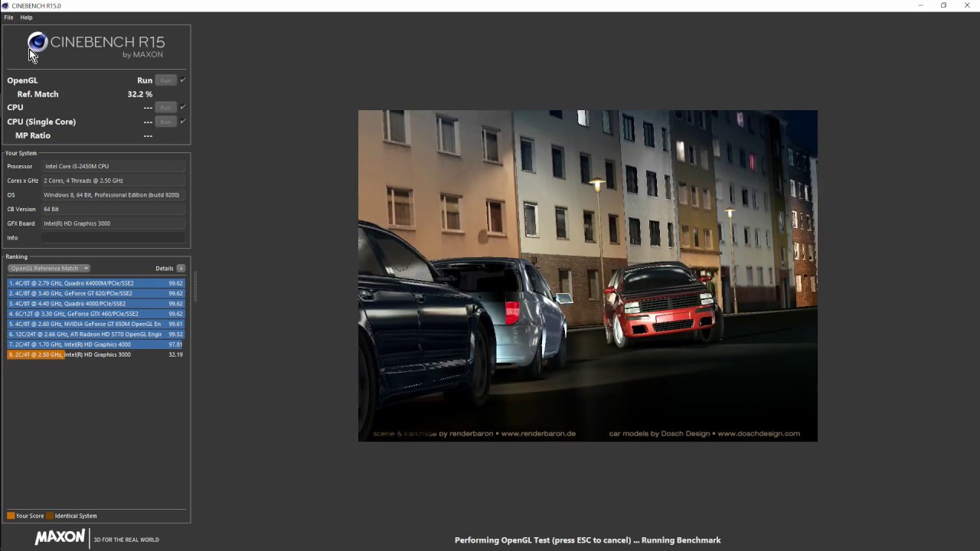This screenshot has height=551, width=980.
Task: Click the CPU Run button
Action: pos(165,108)
